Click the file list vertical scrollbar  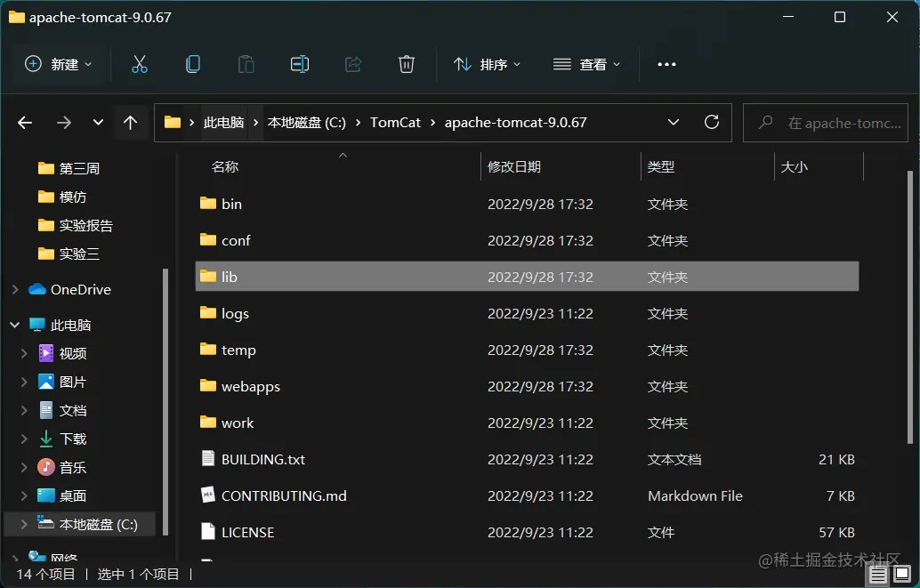pyautogui.click(x=910, y=308)
